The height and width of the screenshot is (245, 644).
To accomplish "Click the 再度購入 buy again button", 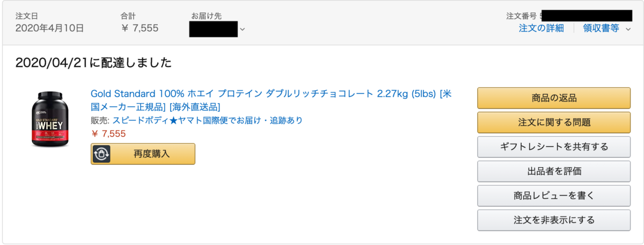I will tap(143, 154).
